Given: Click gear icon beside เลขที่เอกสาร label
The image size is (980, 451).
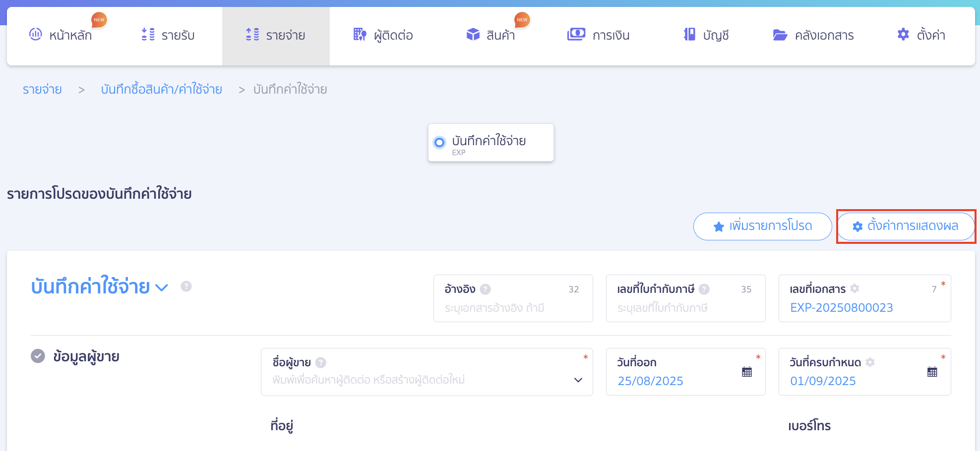Looking at the screenshot, I should tap(855, 288).
